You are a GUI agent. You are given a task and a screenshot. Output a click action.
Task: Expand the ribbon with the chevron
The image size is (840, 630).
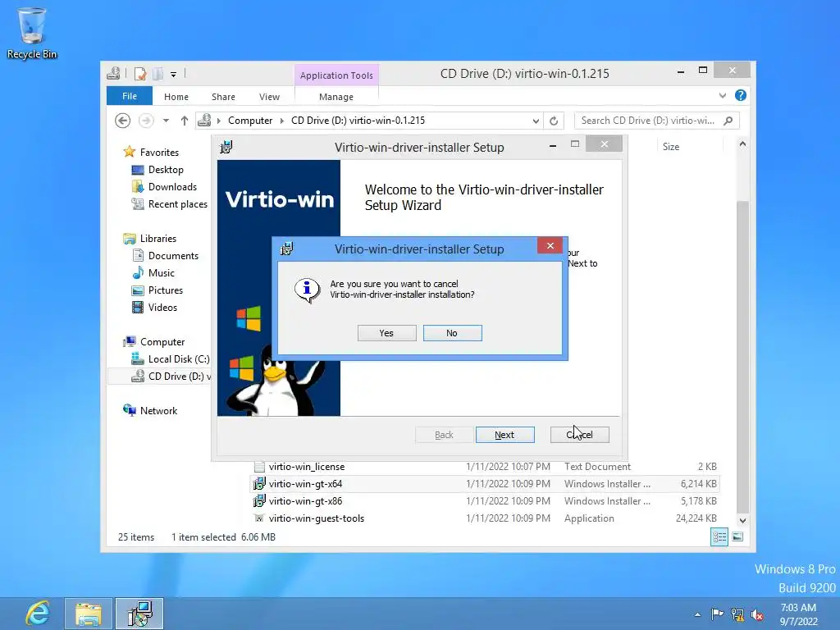point(722,95)
